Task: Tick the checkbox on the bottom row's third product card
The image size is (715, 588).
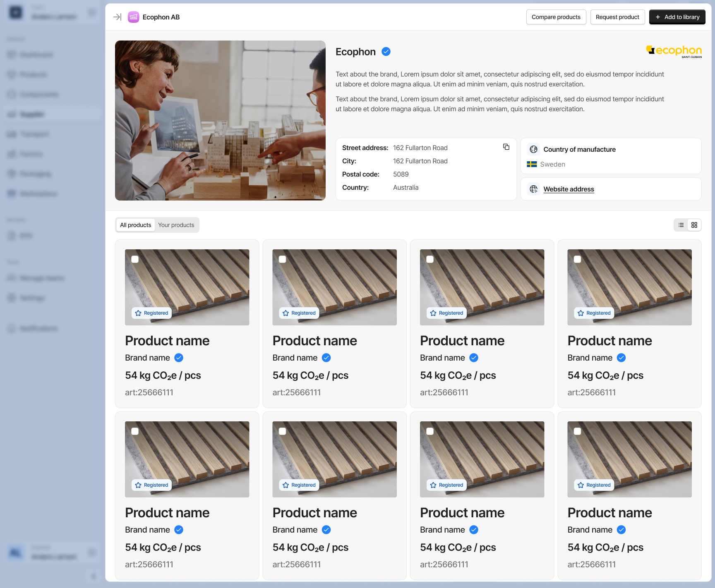Action: (x=430, y=431)
